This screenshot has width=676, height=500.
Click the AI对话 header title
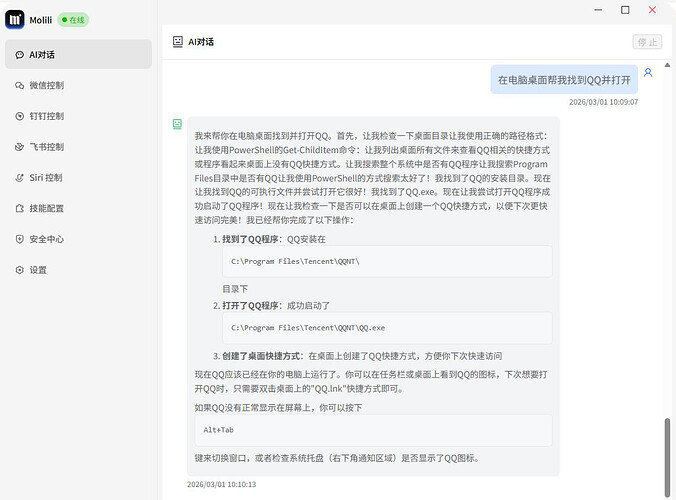pyautogui.click(x=201, y=42)
